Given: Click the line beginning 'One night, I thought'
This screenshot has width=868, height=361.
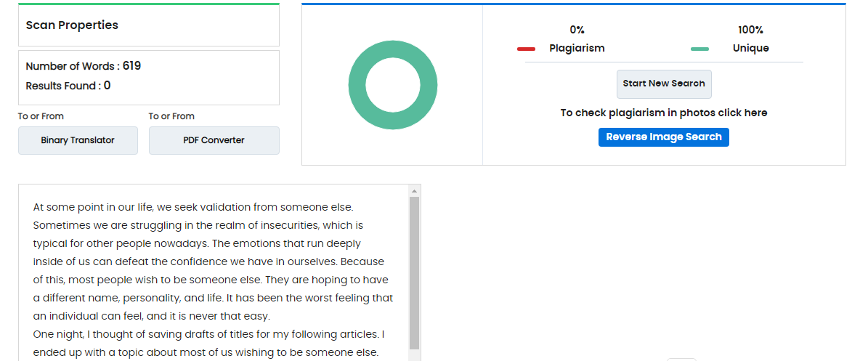Looking at the screenshot, I should pyautogui.click(x=208, y=334).
